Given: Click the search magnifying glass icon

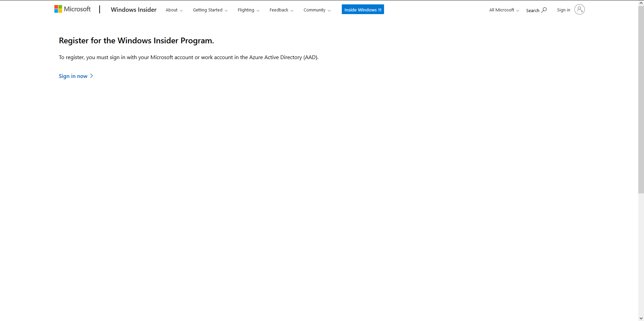Looking at the screenshot, I should [x=544, y=10].
